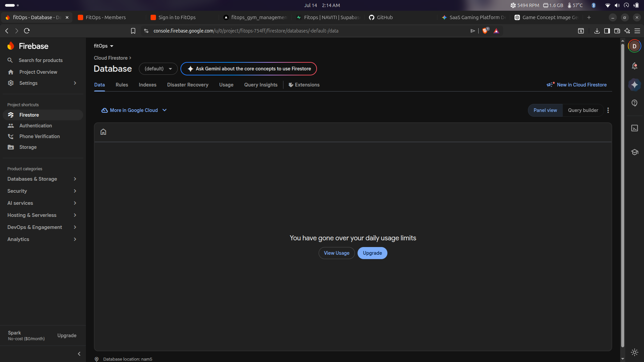Click the Wi-Fi network icon
The height and width of the screenshot is (362, 644).
(607, 5)
